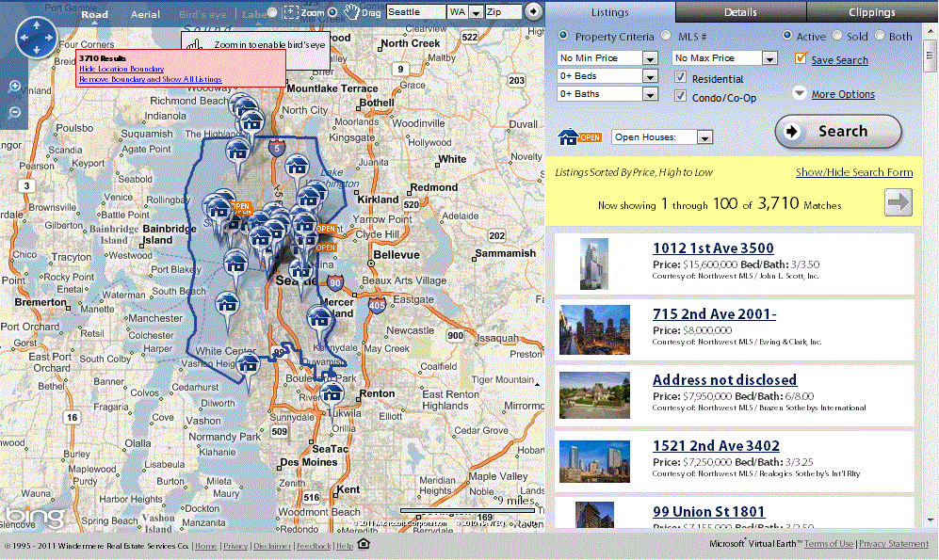The height and width of the screenshot is (560, 939).
Task: Open listing 1012 1st Ave 3500
Action: pos(713,248)
